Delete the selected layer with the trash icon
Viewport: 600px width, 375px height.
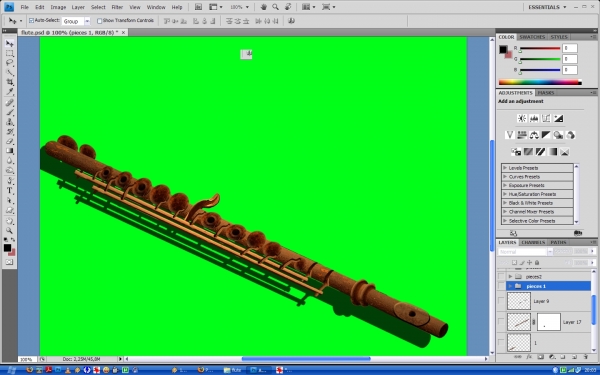586,357
